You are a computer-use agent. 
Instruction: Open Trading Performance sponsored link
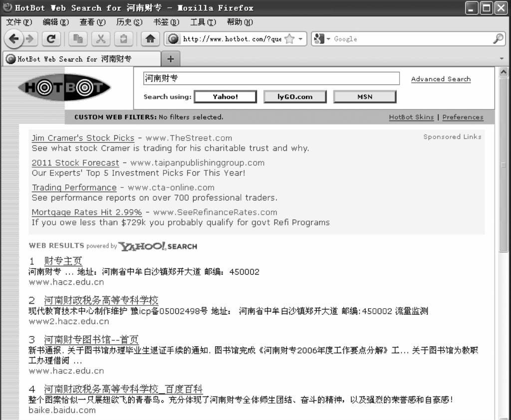click(74, 188)
